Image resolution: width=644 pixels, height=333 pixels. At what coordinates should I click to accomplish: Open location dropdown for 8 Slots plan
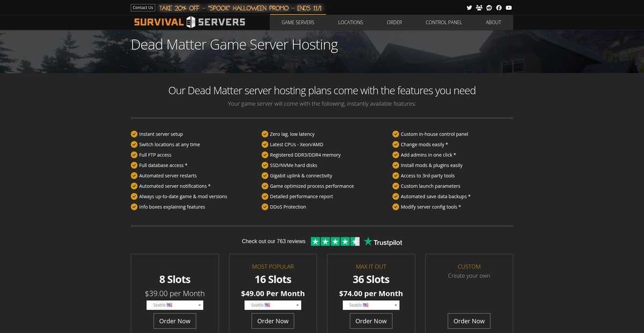pos(175,305)
